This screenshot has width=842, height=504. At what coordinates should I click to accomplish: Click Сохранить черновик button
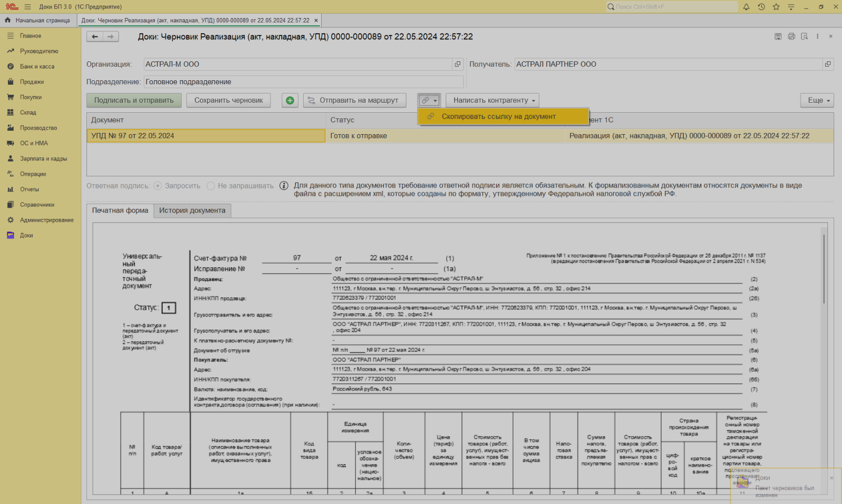(x=228, y=100)
